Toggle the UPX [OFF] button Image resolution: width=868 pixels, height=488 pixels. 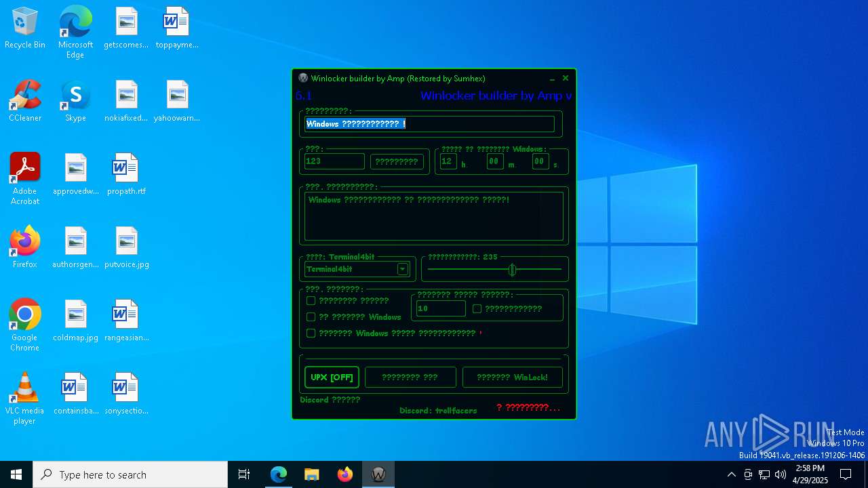pos(332,378)
